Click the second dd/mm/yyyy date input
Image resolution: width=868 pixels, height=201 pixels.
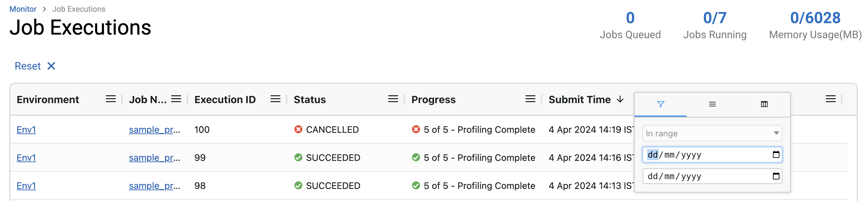[704, 177]
